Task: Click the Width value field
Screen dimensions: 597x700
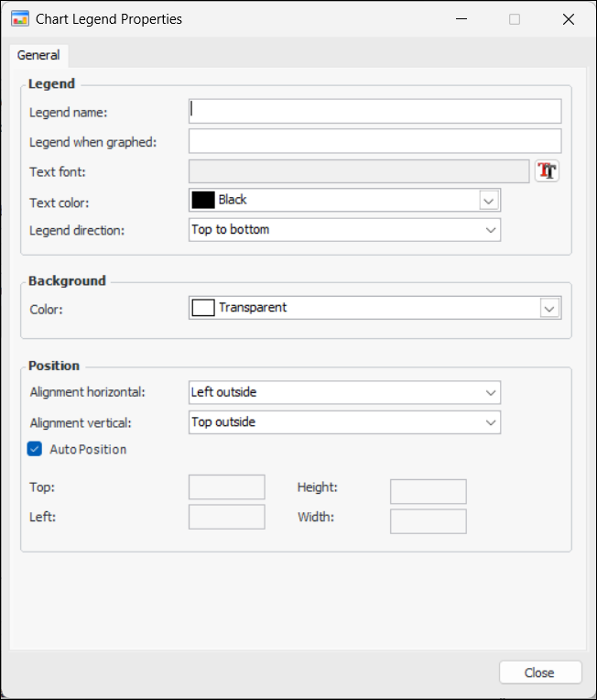Action: click(428, 521)
